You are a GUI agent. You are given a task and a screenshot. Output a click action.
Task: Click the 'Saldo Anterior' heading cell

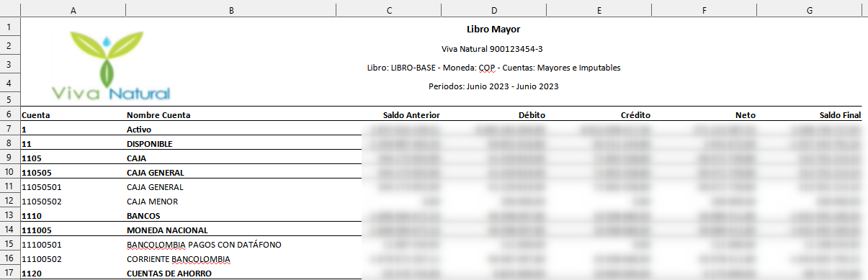[x=389, y=114]
